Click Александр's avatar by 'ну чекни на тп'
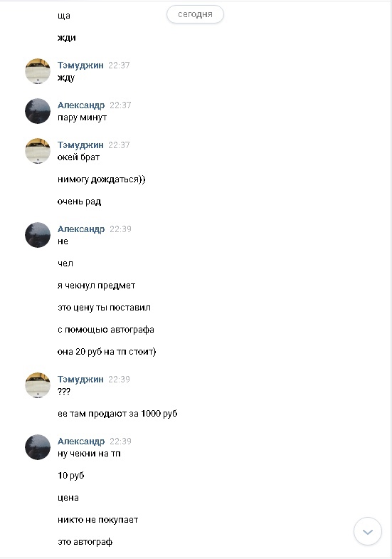The image size is (392, 559). 38,447
